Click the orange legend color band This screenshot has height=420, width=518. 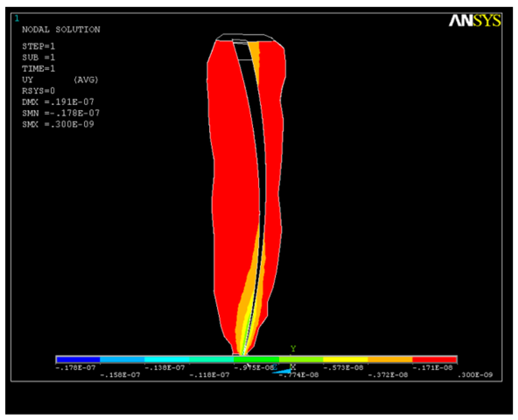tap(390, 359)
